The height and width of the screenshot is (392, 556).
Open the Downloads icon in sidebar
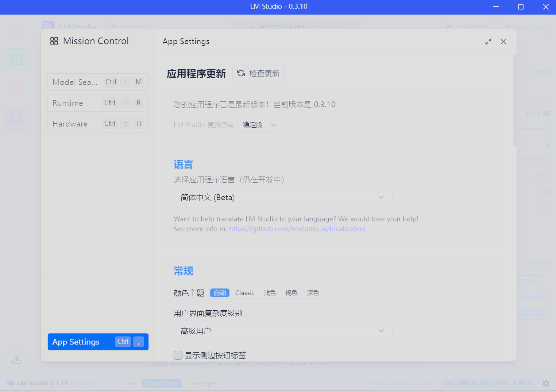[17, 360]
